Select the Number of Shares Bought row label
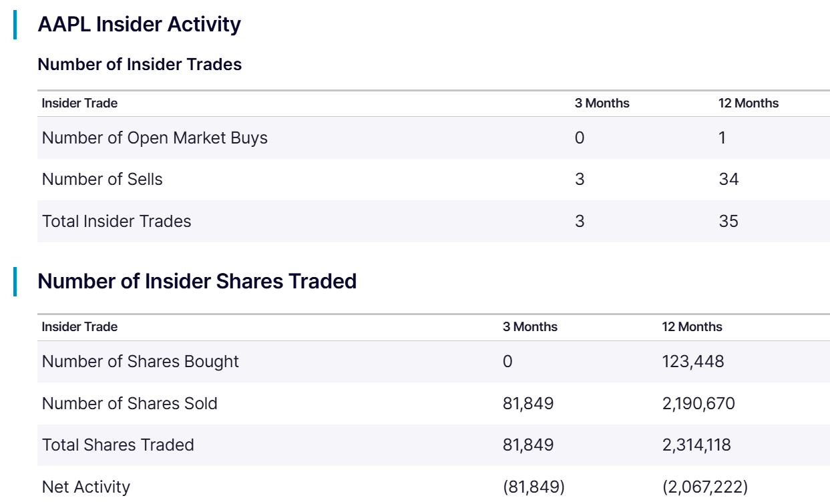Viewport: 830px width, 504px height. click(140, 362)
